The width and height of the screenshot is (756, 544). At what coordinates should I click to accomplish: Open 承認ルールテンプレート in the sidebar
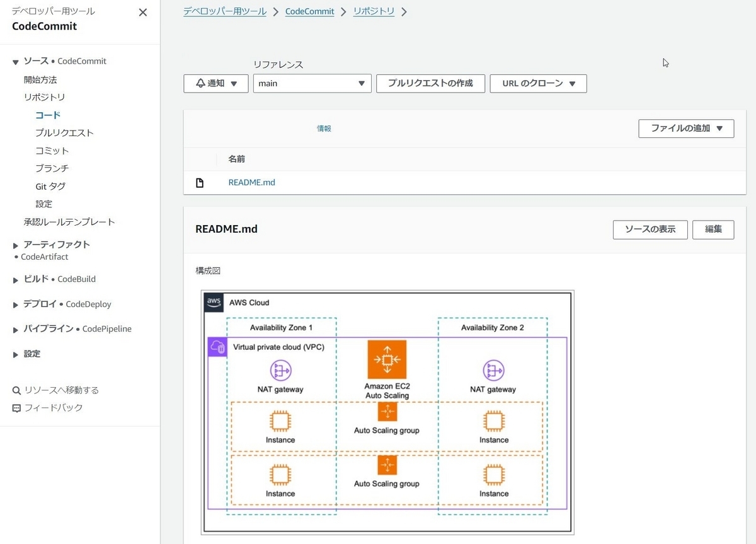(69, 222)
